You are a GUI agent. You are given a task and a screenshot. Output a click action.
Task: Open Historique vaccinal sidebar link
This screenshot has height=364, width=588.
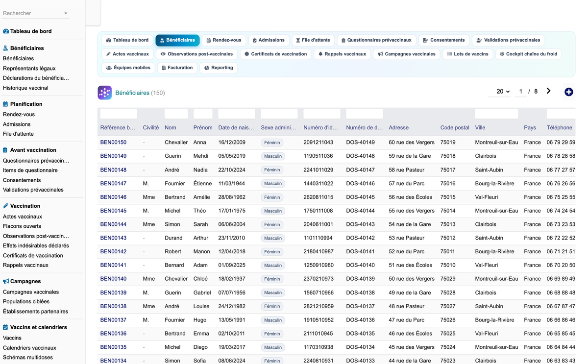[25, 88]
